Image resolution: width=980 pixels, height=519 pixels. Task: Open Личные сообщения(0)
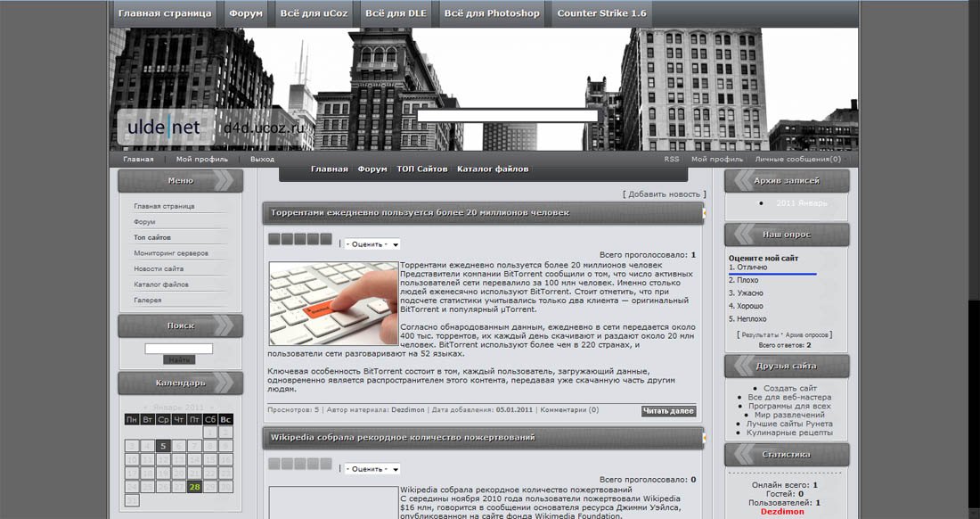tap(797, 159)
